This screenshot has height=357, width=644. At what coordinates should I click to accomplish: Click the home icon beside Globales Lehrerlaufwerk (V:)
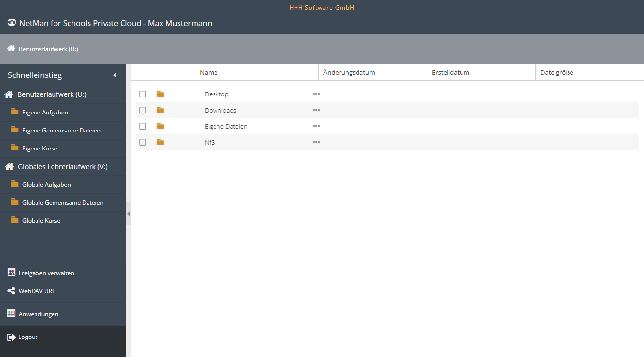pyautogui.click(x=9, y=167)
